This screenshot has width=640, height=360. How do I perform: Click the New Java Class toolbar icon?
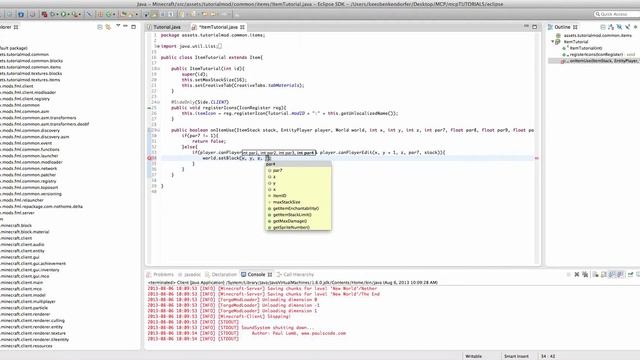[109, 14]
